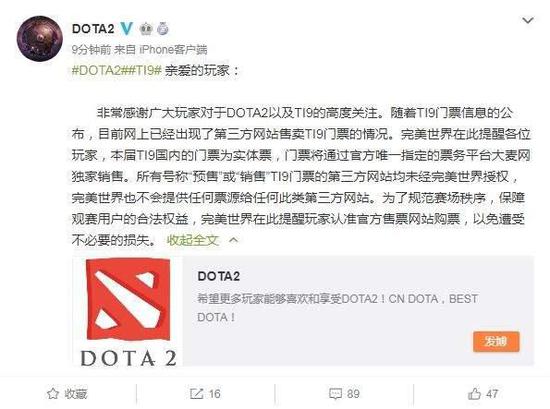The width and height of the screenshot is (550, 409).
Task: Open the card description text 希望更多玩家
Action: [x=337, y=308]
